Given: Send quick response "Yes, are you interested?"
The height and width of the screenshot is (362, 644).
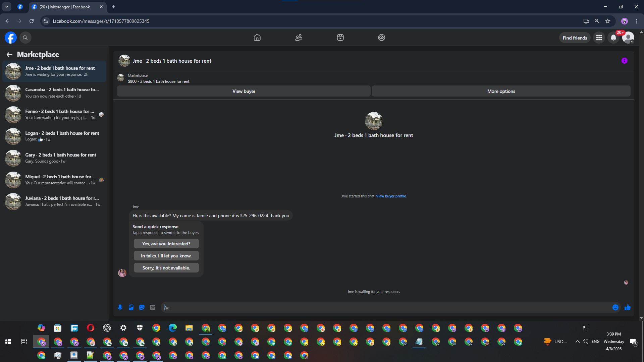Looking at the screenshot, I should pyautogui.click(x=166, y=244).
